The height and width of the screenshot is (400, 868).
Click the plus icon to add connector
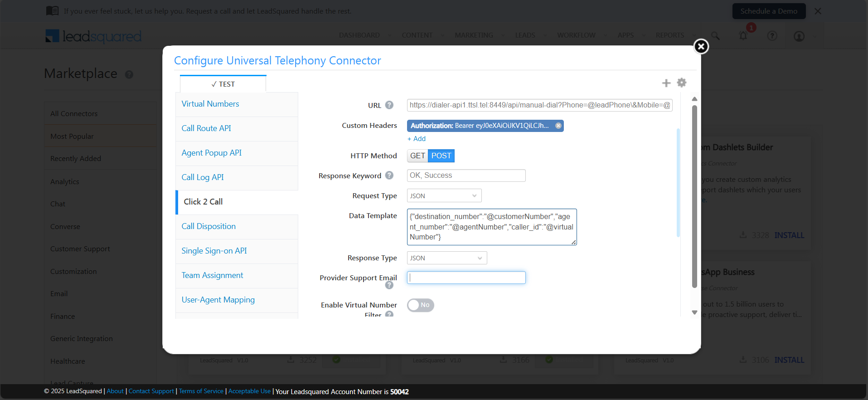coord(666,83)
